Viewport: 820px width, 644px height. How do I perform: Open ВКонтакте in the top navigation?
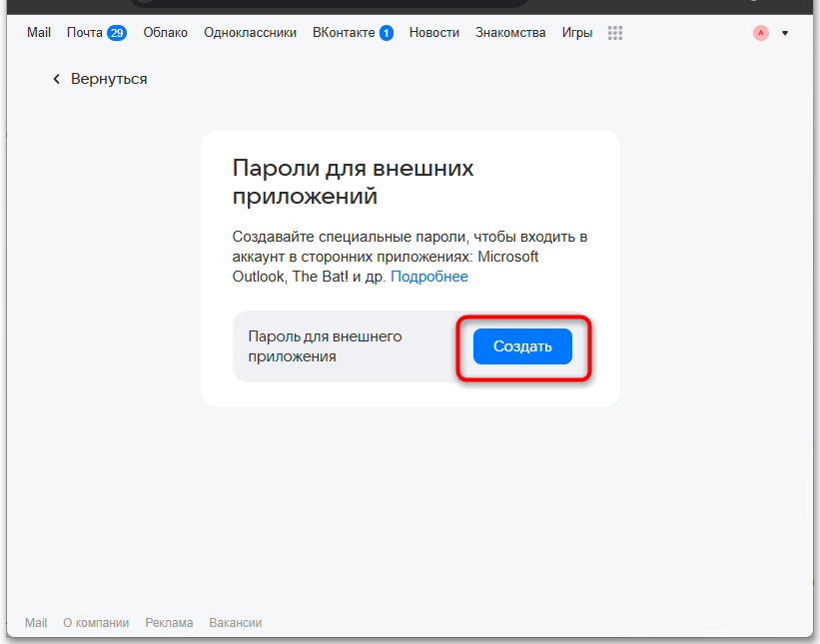[344, 32]
